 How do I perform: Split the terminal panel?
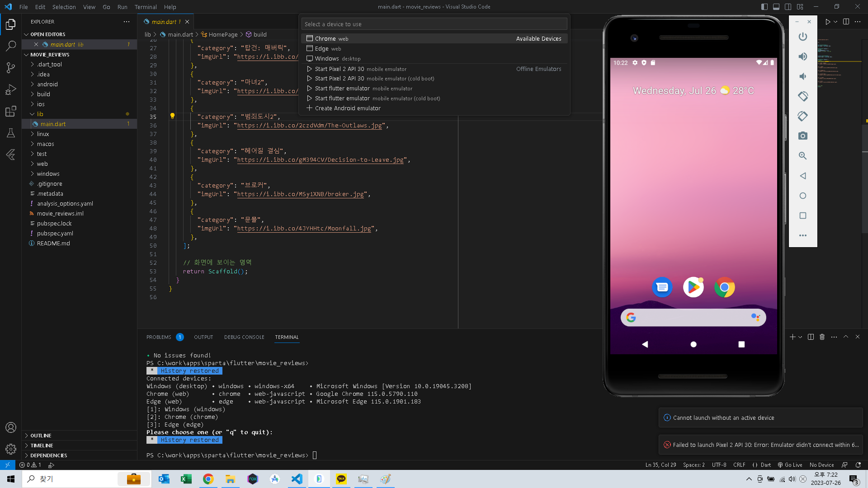point(811,337)
